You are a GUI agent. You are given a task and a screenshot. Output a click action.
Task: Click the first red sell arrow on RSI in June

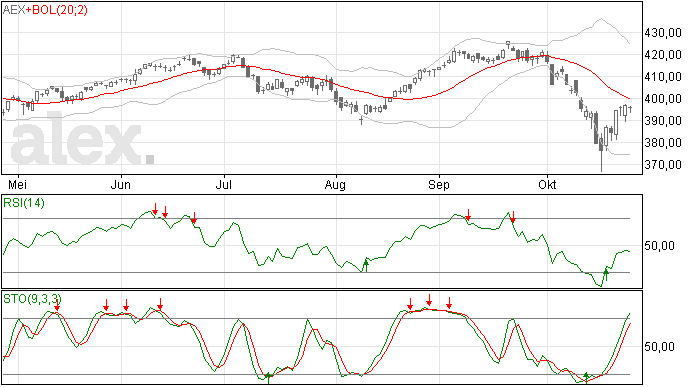click(x=155, y=209)
